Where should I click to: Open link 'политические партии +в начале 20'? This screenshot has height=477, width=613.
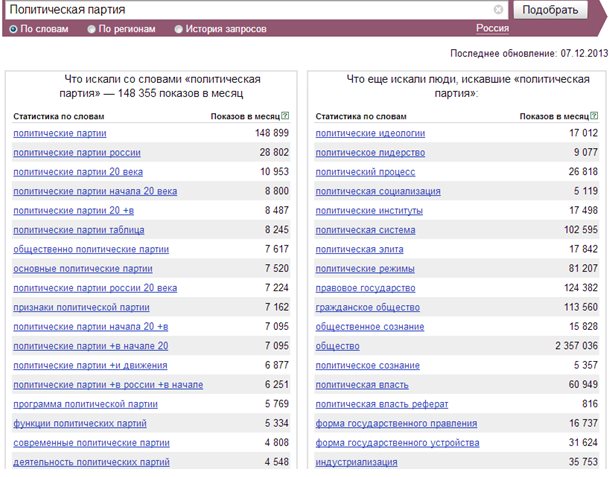pyautogui.click(x=91, y=346)
